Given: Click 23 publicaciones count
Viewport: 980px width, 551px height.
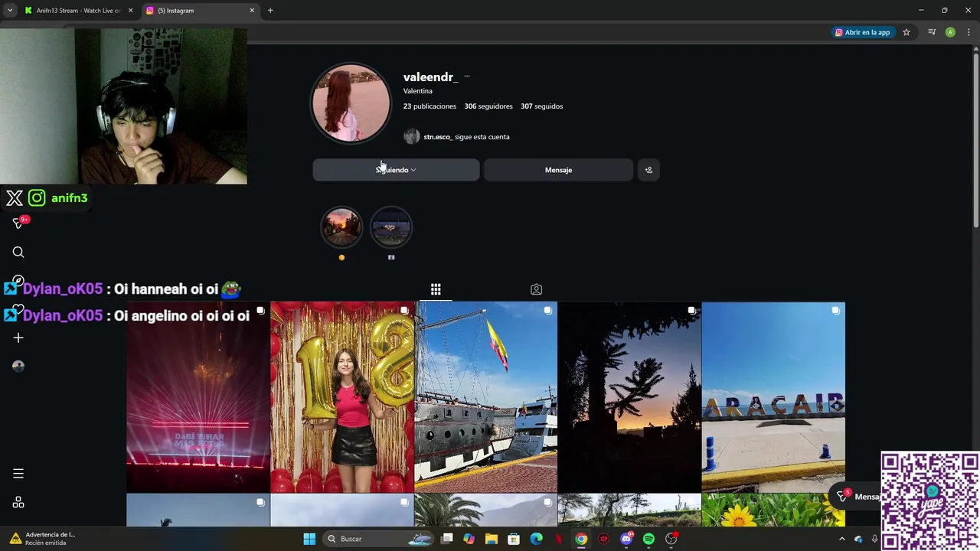Looking at the screenshot, I should coord(430,106).
